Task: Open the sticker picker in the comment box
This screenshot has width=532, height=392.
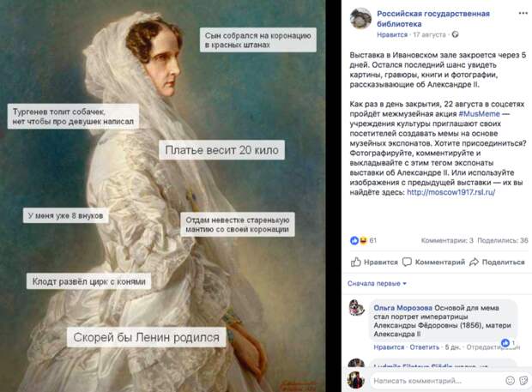Action: coord(524,381)
